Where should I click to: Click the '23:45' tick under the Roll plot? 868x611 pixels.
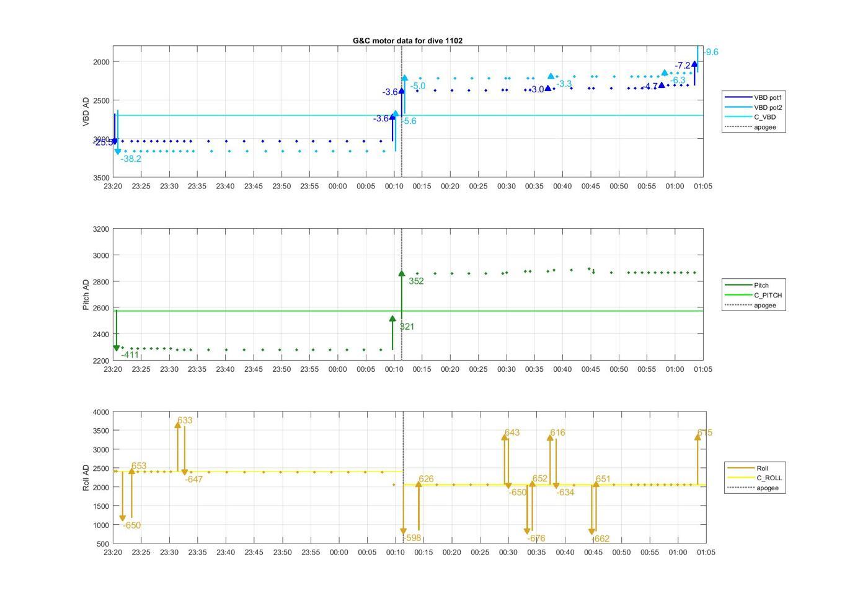click(x=254, y=552)
